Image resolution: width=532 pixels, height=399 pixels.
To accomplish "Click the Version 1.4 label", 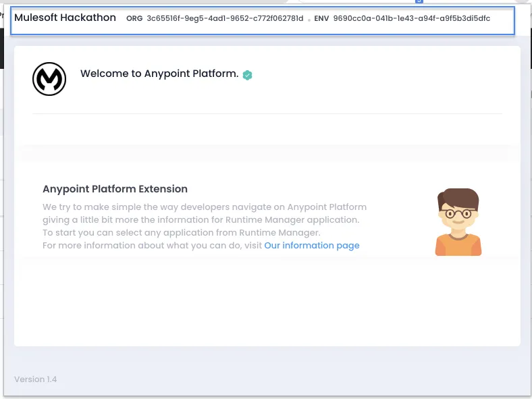I will [36, 379].
